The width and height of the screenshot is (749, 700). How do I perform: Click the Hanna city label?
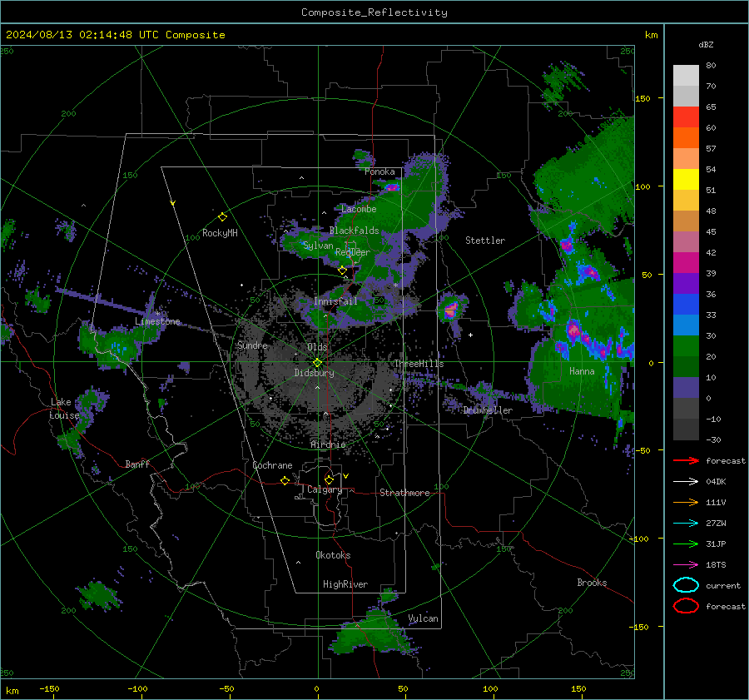point(582,371)
